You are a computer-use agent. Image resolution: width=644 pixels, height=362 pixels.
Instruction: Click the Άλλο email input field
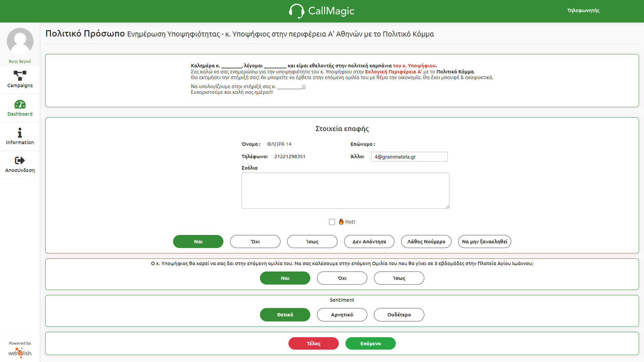pos(409,157)
